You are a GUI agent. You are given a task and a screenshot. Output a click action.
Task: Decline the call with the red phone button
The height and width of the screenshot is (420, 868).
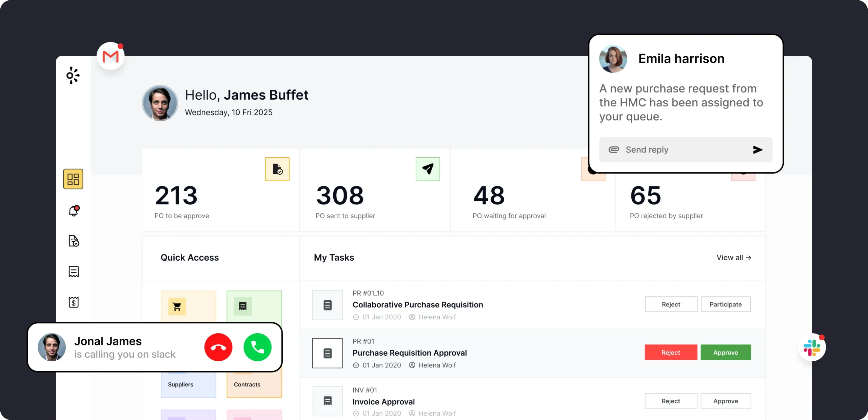218,347
